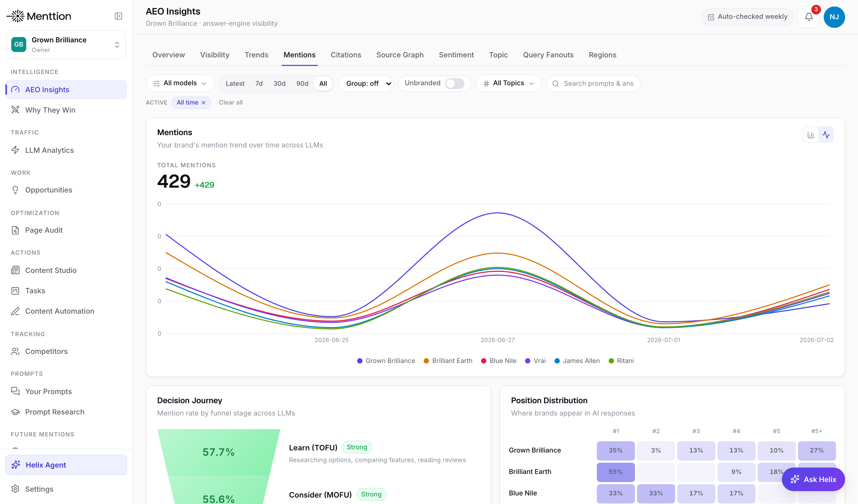The height and width of the screenshot is (504, 858).
Task: Open Content Automation
Action: (66, 311)
